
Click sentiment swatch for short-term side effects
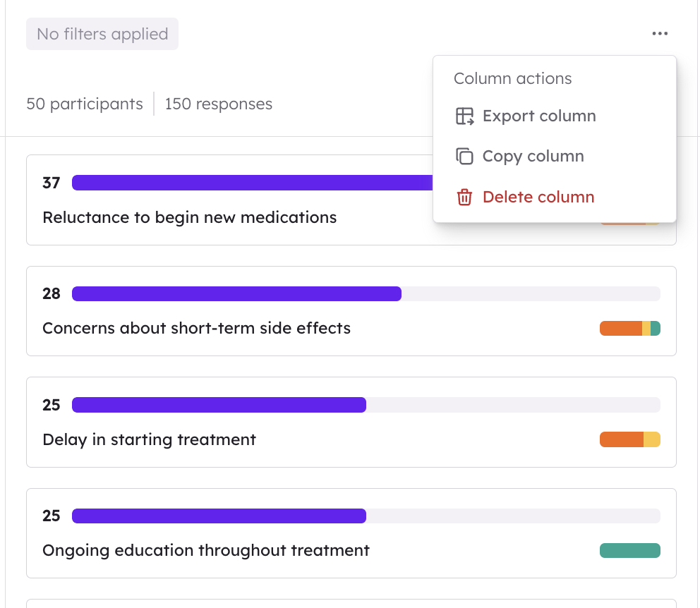click(x=629, y=328)
